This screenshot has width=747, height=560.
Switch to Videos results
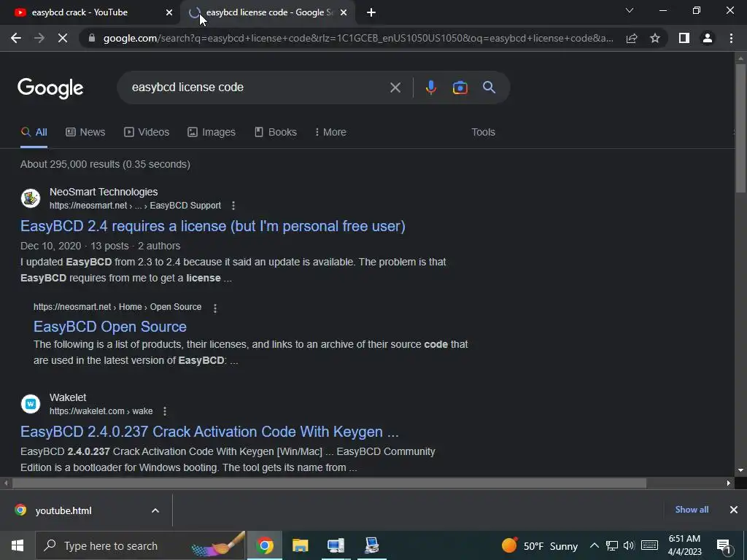pos(147,133)
